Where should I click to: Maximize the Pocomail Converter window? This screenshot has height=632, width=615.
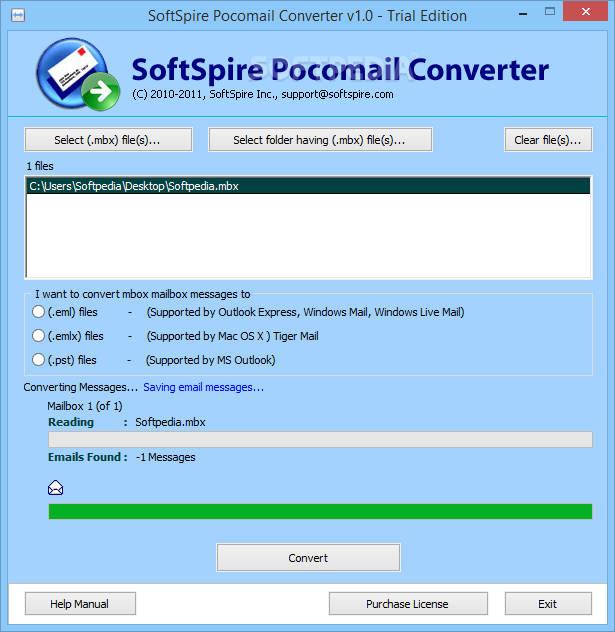click(550, 11)
